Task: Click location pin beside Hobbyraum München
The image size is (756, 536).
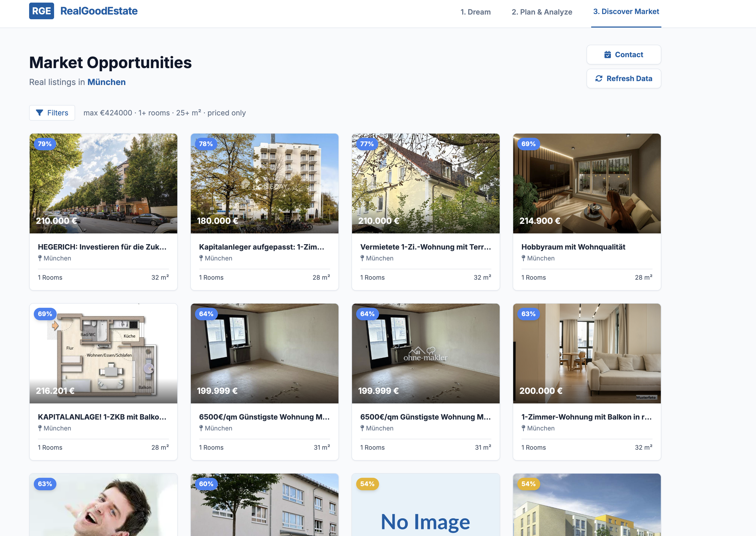Action: [x=523, y=258]
